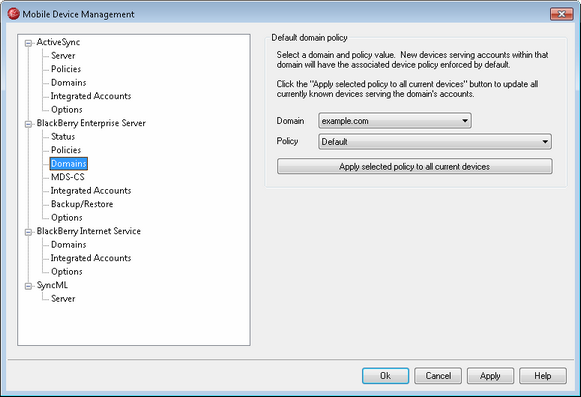Open the Domain dropdown showing example.com
Screen dimensions: 581x397
[x=395, y=121]
